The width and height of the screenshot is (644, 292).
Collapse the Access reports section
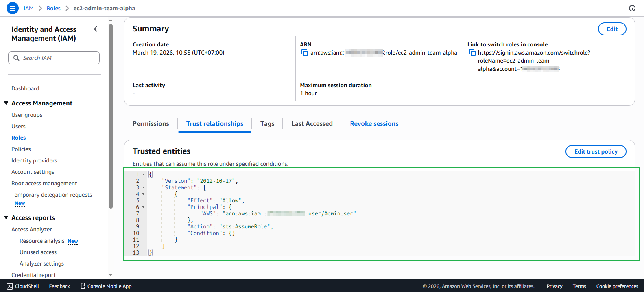click(6, 217)
